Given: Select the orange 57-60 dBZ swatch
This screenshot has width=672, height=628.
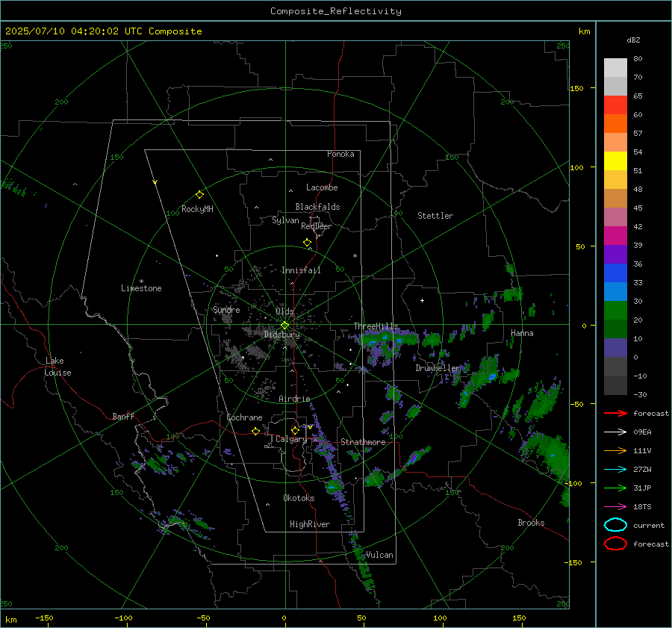Looking at the screenshot, I should [x=615, y=124].
